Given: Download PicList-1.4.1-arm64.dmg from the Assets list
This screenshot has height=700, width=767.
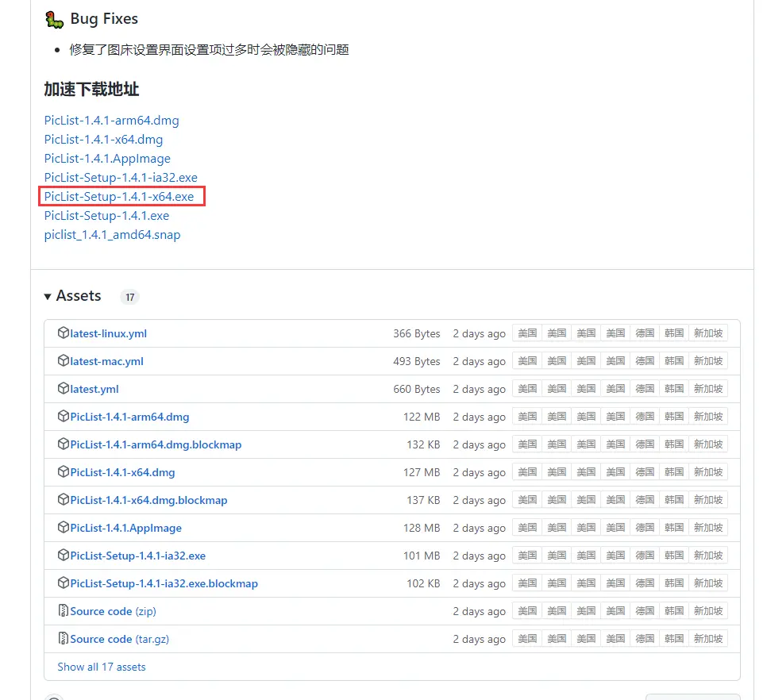Looking at the screenshot, I should [129, 417].
